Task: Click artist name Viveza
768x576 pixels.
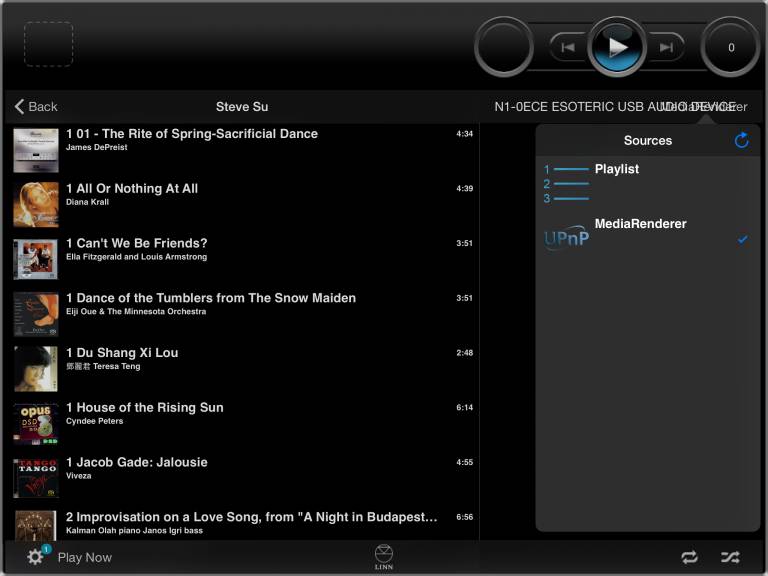Action: tap(79, 476)
